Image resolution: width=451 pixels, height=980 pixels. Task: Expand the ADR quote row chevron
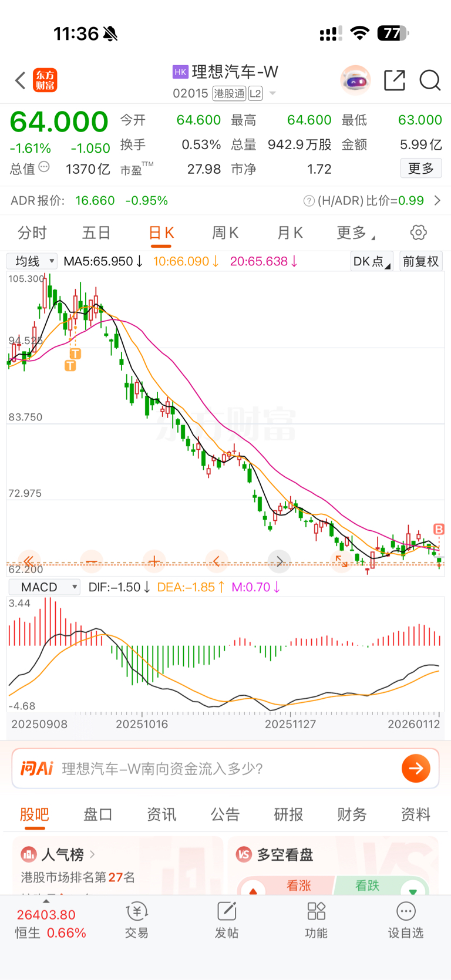(437, 201)
